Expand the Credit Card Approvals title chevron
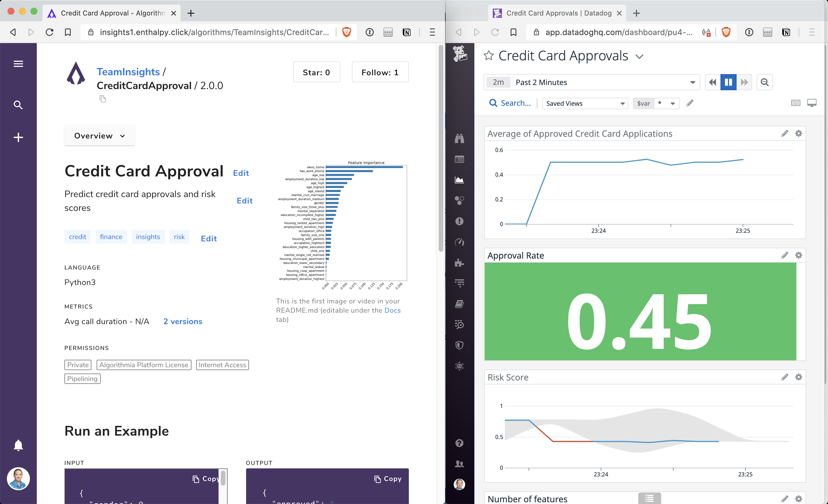 coord(639,56)
